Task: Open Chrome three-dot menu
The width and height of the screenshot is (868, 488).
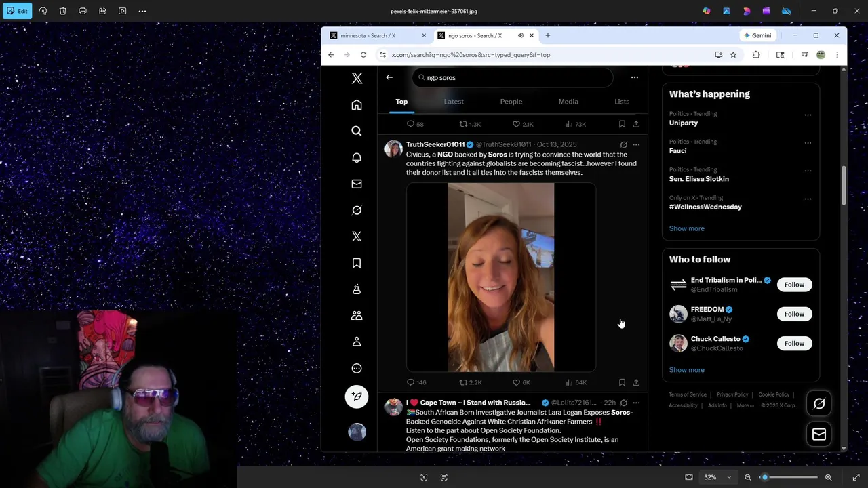Action: point(837,55)
